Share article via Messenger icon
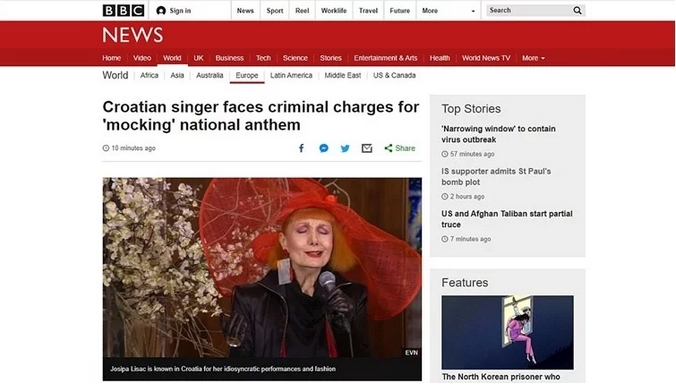This screenshot has width=676, height=391. pyautogui.click(x=323, y=148)
